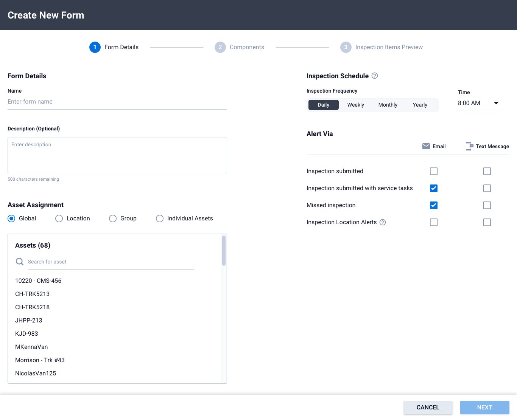Click help icon next to Inspection Location Alerts
This screenshot has width=517, height=420.
point(383,222)
